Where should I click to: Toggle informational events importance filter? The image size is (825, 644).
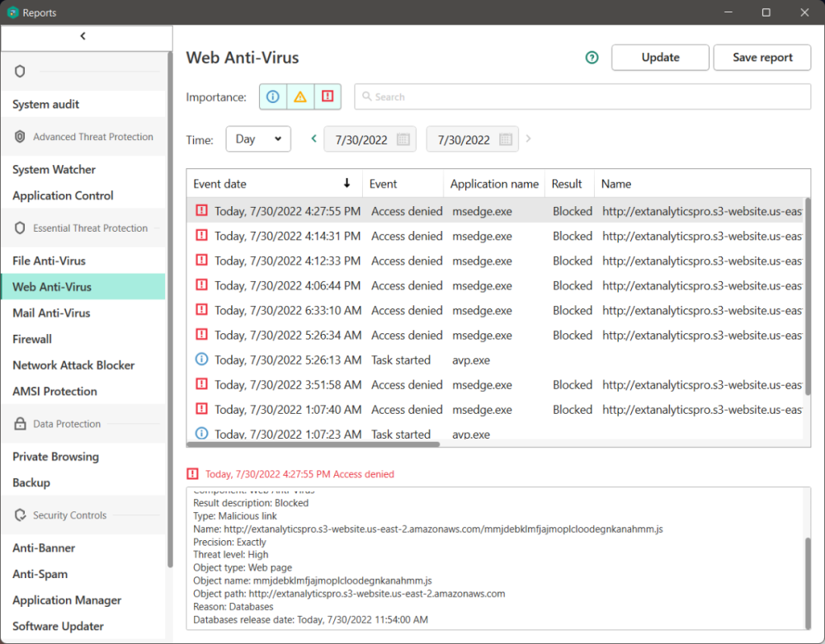(x=273, y=96)
